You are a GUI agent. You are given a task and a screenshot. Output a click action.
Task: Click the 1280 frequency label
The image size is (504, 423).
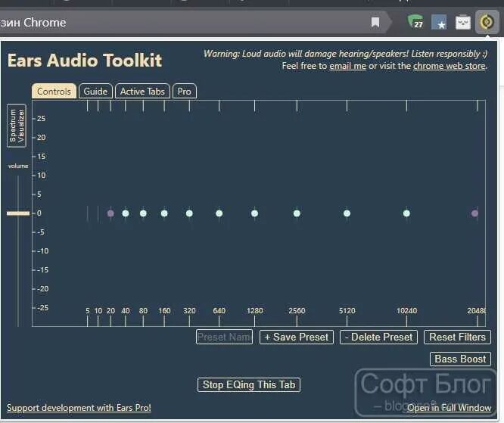[x=254, y=310]
